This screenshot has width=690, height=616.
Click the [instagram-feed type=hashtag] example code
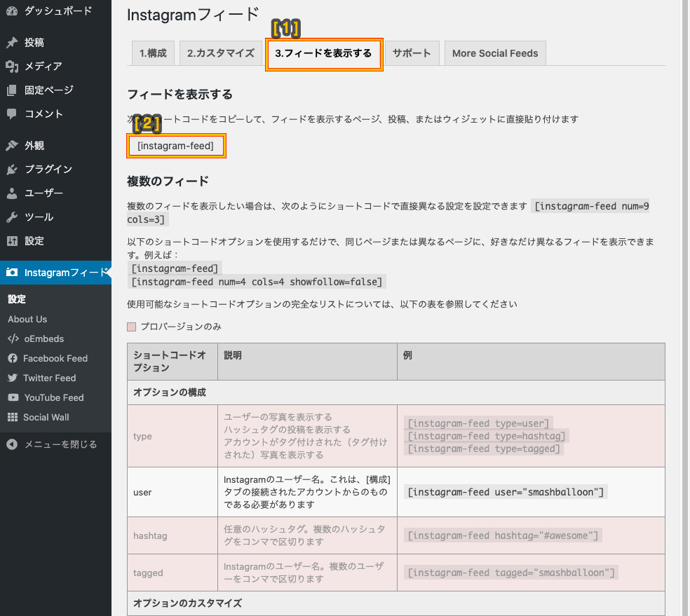486,436
